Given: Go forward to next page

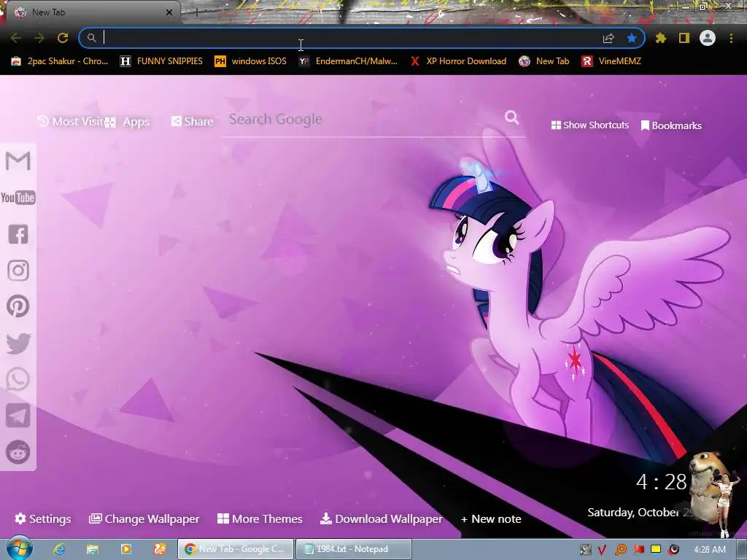Looking at the screenshot, I should (39, 38).
